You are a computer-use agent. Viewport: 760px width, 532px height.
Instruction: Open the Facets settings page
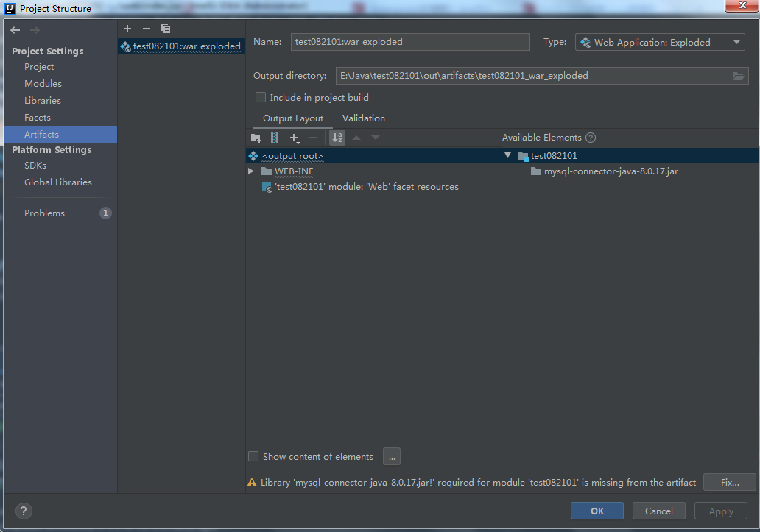[38, 118]
